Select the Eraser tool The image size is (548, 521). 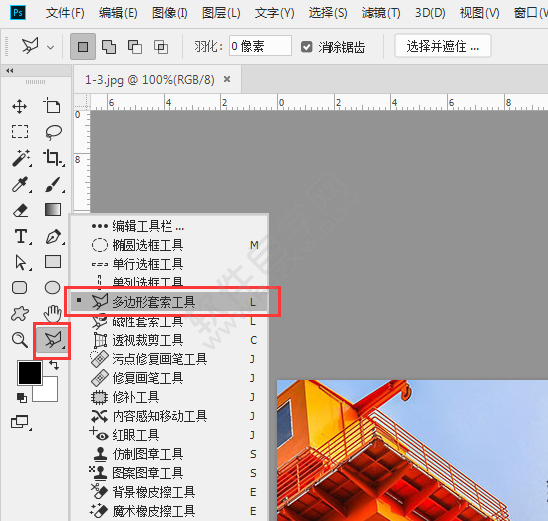point(20,210)
